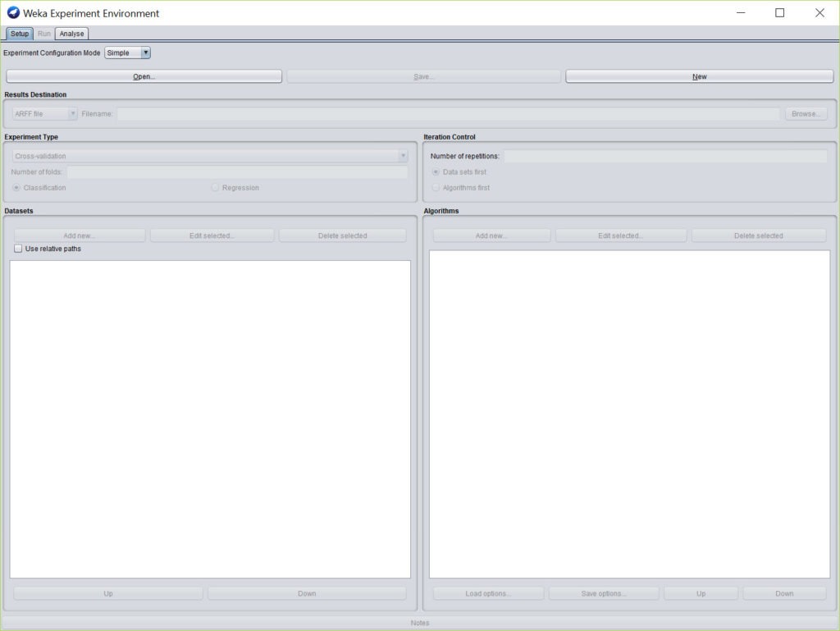Image resolution: width=840 pixels, height=631 pixels.
Task: Click inside the Algorithms list area
Action: point(629,414)
